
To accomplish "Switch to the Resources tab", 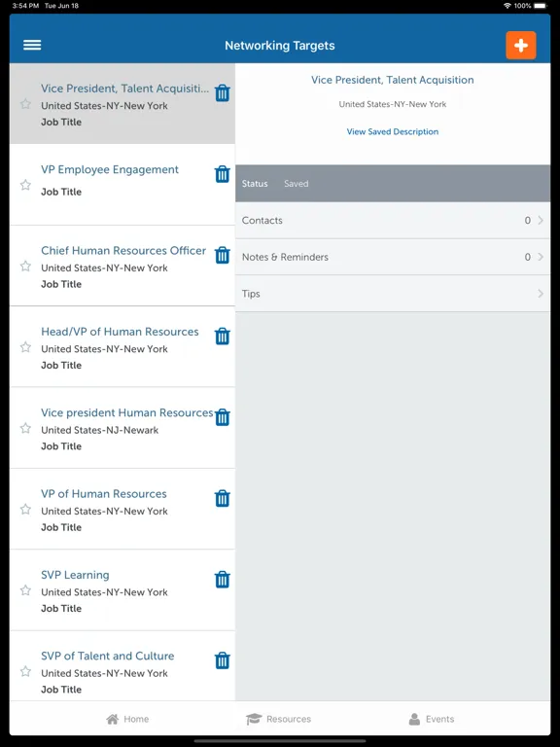I will coord(279,719).
